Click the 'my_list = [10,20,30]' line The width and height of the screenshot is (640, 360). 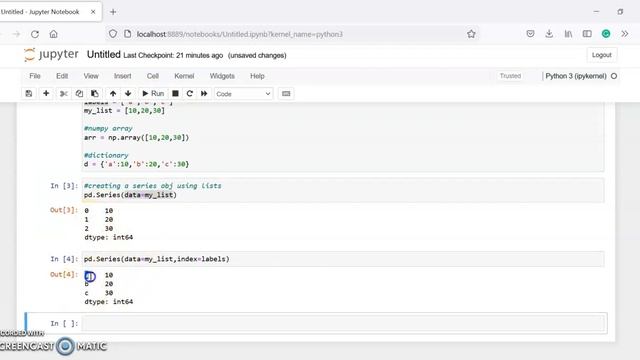[124, 111]
